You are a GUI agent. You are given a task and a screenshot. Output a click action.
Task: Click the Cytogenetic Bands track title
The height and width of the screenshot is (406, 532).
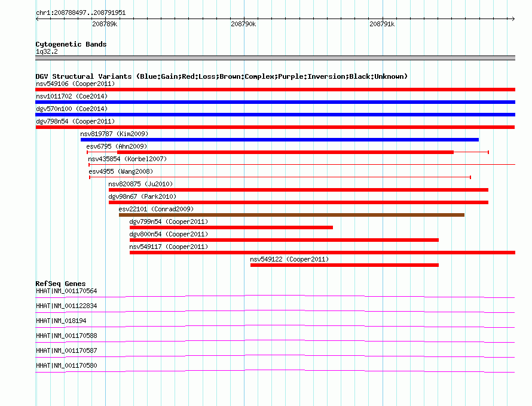(x=71, y=44)
